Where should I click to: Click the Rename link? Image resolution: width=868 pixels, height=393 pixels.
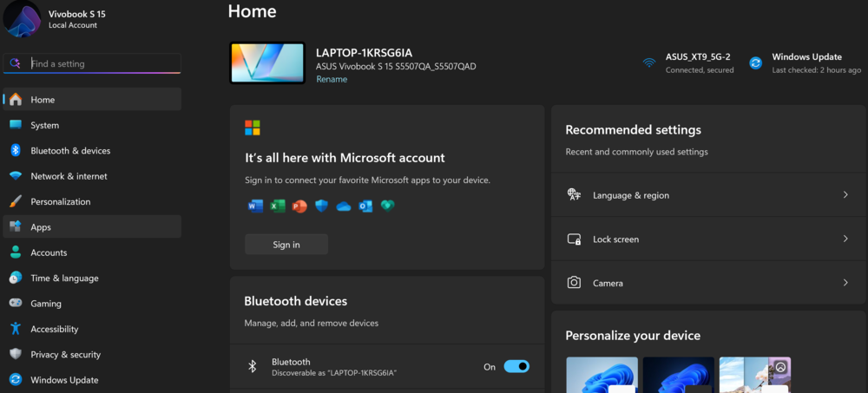coord(332,79)
